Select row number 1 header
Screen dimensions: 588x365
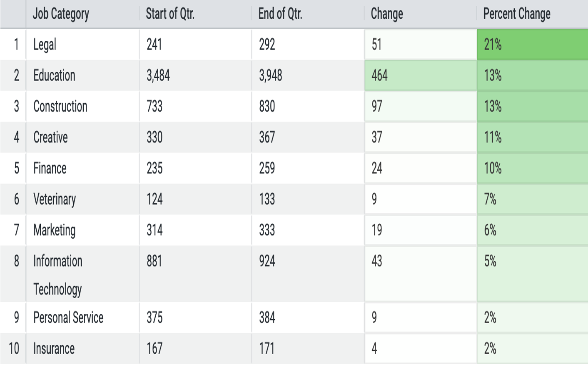click(x=13, y=44)
